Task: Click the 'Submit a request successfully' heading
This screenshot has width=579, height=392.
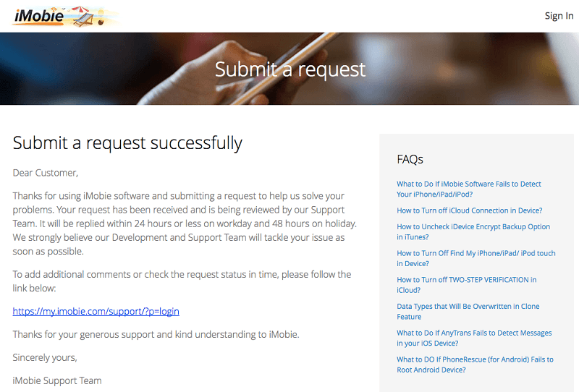Action: pyautogui.click(x=127, y=143)
